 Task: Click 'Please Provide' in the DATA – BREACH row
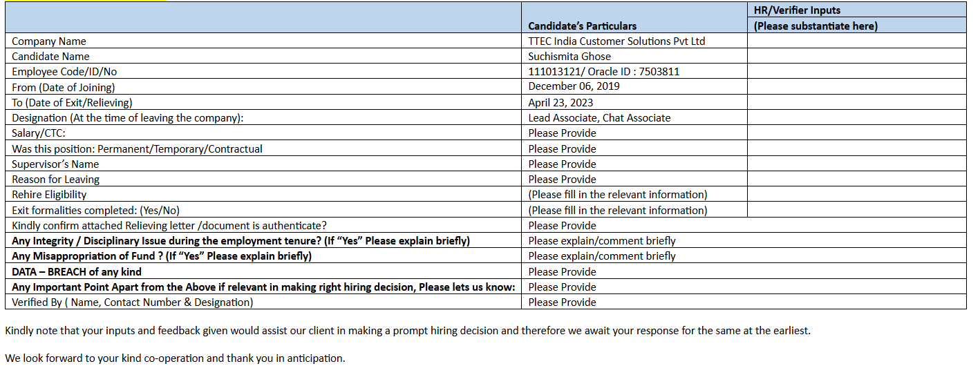click(562, 272)
